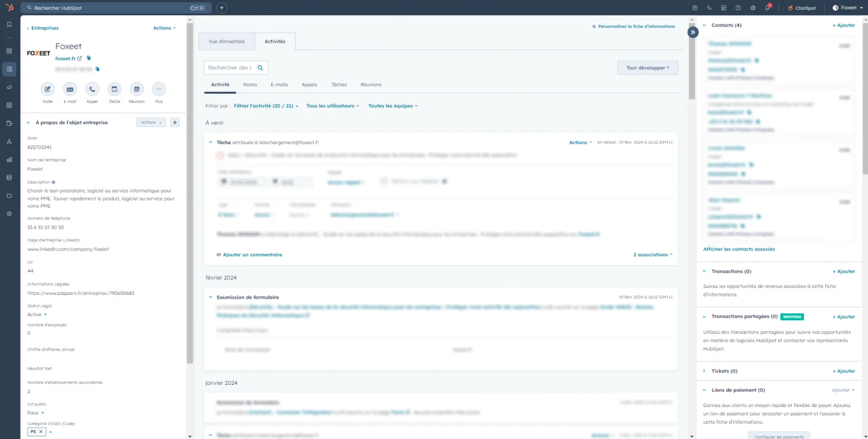Mark the overdue task as complete
868x439 pixels.
pos(220,156)
